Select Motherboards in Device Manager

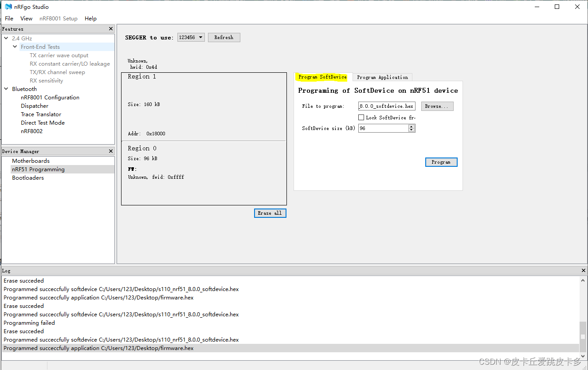(31, 161)
